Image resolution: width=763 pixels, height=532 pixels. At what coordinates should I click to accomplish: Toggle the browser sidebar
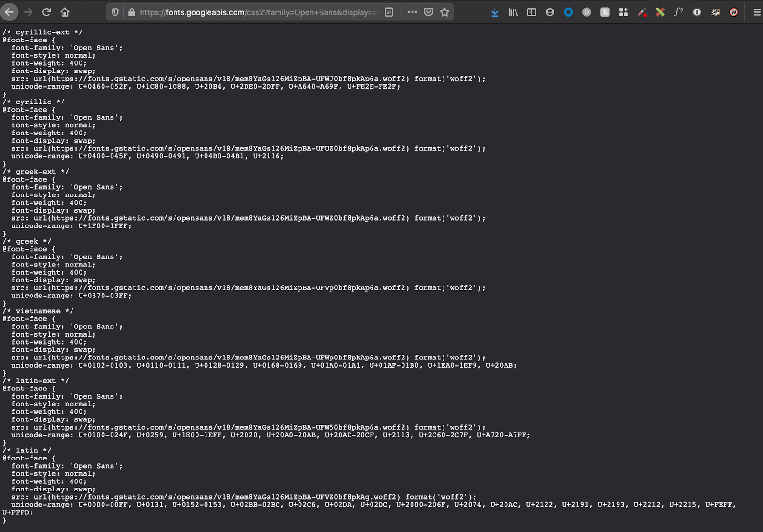[x=531, y=12]
